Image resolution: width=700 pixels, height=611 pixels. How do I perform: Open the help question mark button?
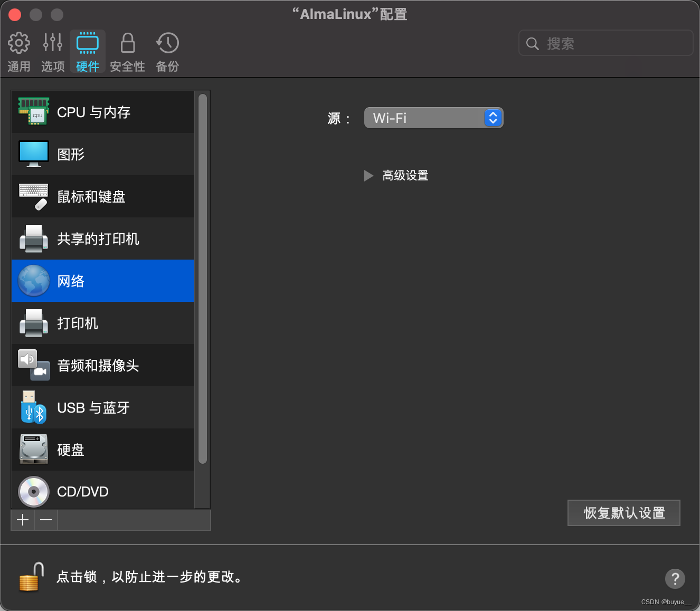675,579
